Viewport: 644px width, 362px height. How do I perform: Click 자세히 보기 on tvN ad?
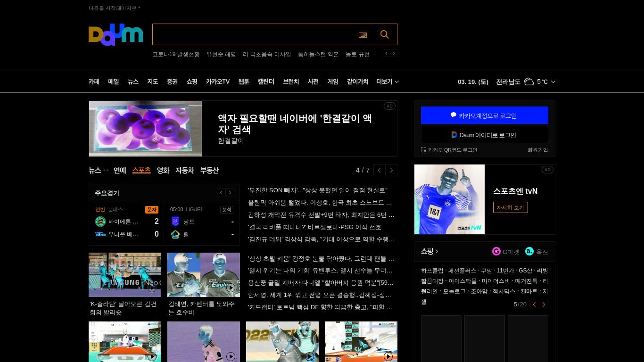tap(511, 207)
